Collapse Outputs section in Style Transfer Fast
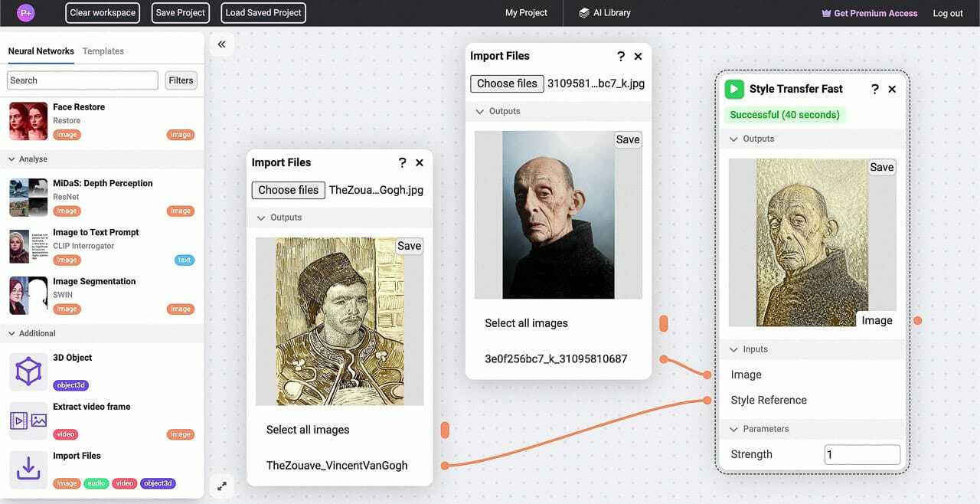Viewport: 980px width, 504px height. [x=733, y=139]
